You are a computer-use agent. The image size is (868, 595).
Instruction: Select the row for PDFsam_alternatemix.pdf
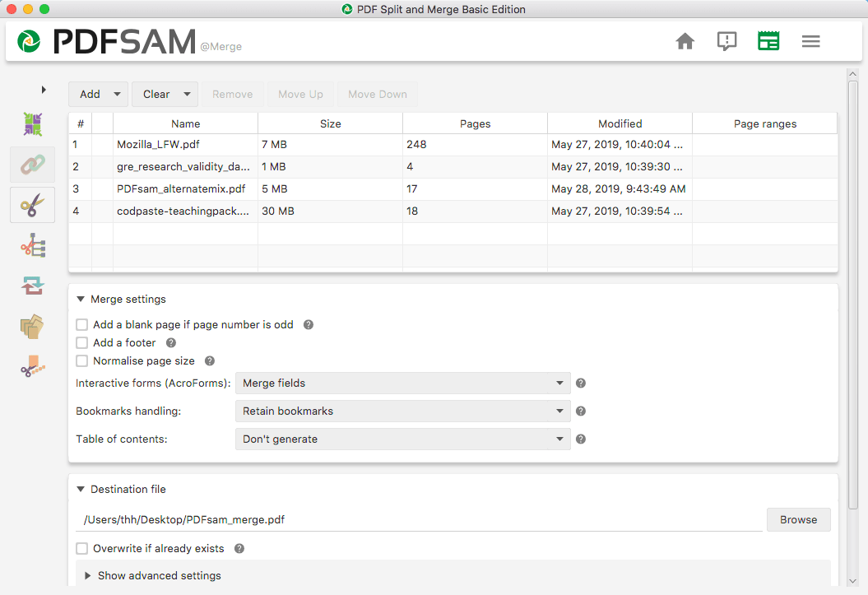tap(186, 188)
